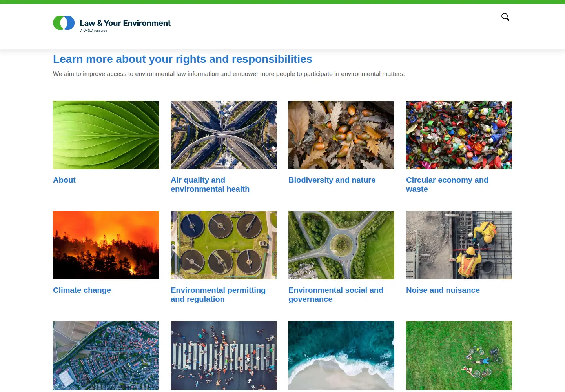Open Circular economy and waste topic link
Viewport: 565px width, 392px height.
coord(447,185)
